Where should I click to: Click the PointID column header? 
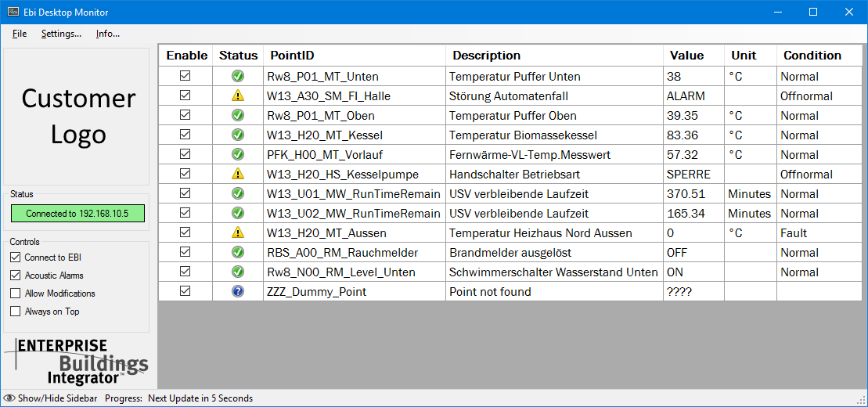[x=355, y=56]
